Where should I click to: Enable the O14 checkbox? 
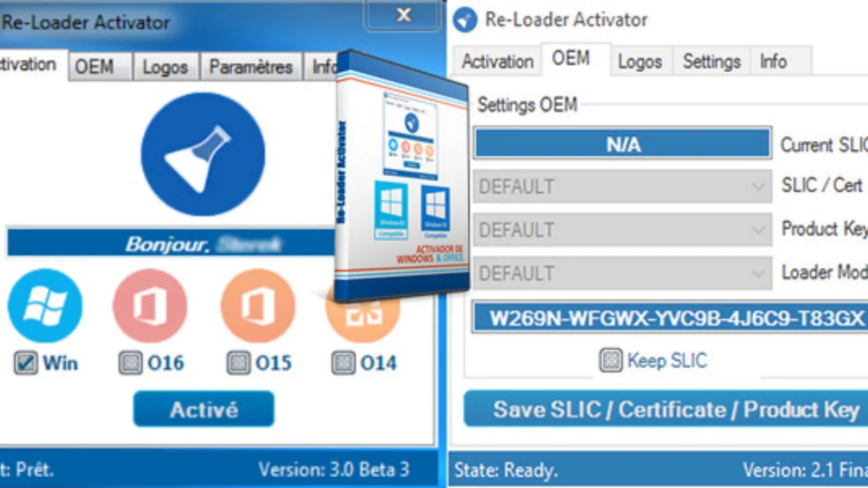point(343,363)
